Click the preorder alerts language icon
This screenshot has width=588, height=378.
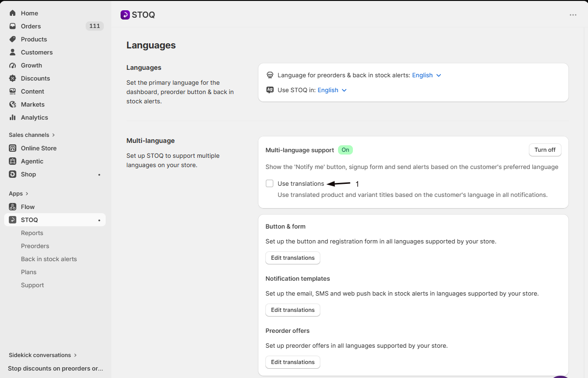(x=270, y=75)
